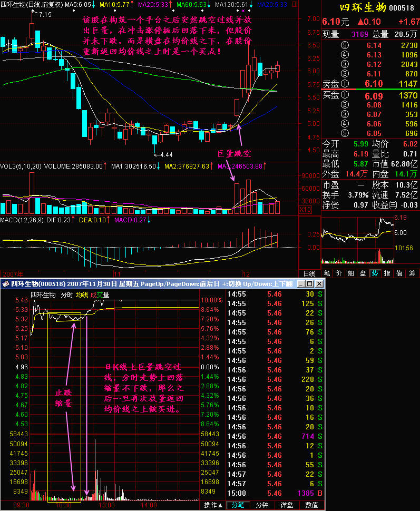420x511 pixels.
Task: Click the 数值 button at popup bottom
Action: pyautogui.click(x=311, y=505)
